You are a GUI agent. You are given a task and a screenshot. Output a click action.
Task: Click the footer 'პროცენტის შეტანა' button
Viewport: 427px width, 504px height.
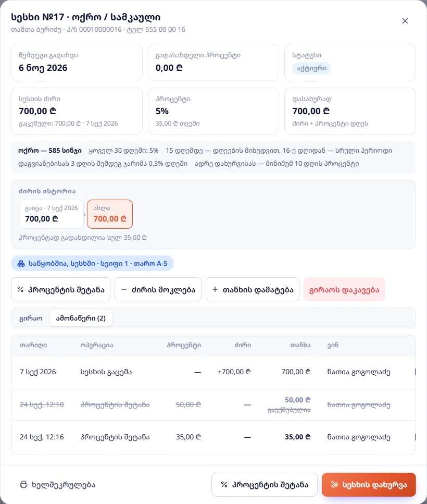click(x=265, y=485)
